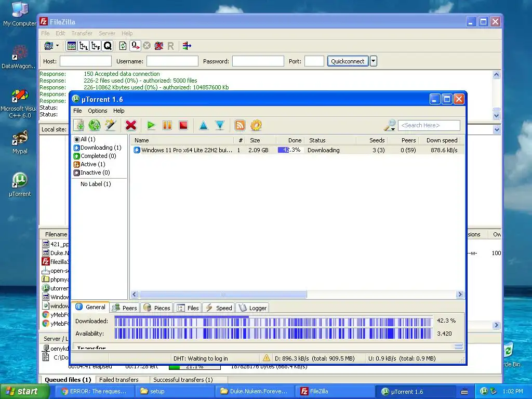The image size is (532, 399).
Task: Open Quickconnect history dropdown arrow
Action: click(373, 61)
